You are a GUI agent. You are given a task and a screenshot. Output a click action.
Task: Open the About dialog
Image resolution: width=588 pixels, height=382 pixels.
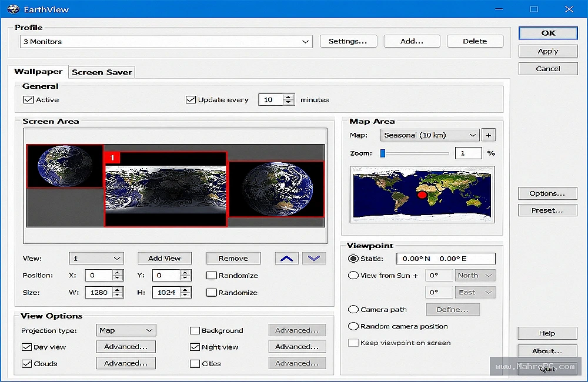(x=547, y=351)
